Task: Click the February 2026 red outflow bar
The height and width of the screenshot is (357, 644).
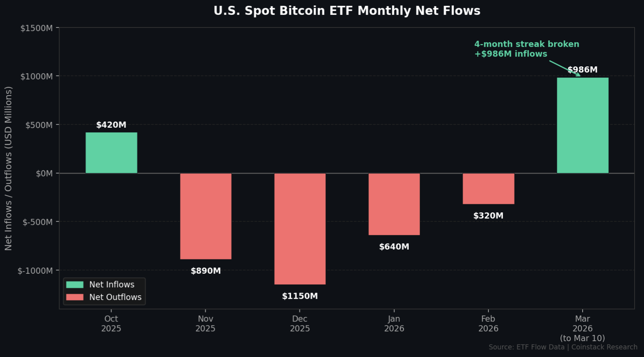Action: tap(488, 189)
